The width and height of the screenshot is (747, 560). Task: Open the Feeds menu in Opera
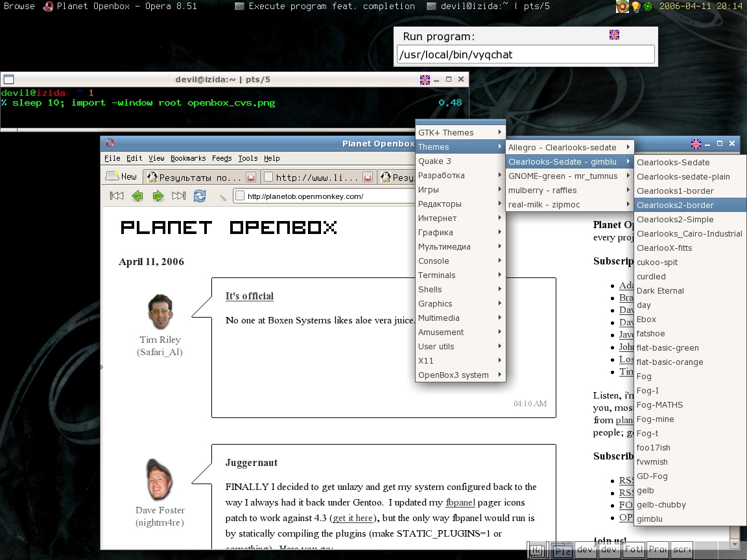click(222, 158)
